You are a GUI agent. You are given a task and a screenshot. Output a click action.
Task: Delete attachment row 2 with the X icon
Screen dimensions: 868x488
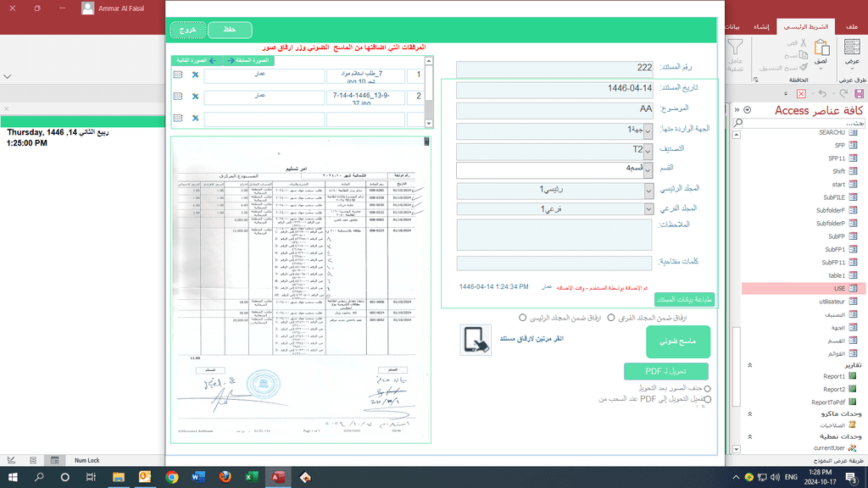tap(195, 97)
